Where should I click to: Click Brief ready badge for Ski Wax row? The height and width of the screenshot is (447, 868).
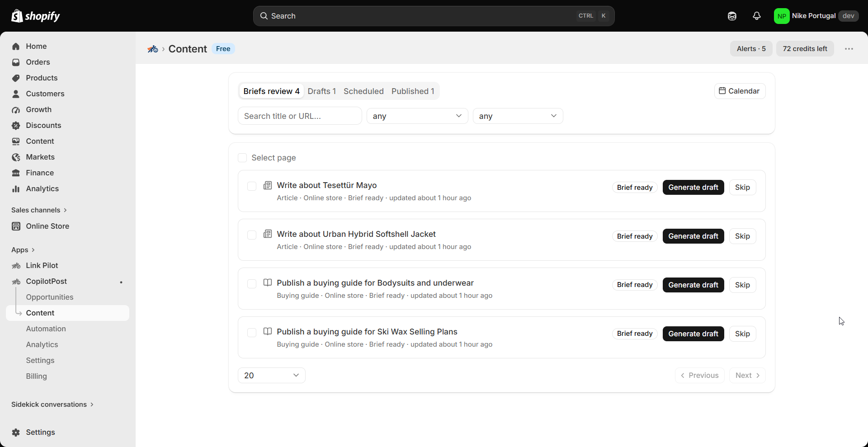click(635, 334)
